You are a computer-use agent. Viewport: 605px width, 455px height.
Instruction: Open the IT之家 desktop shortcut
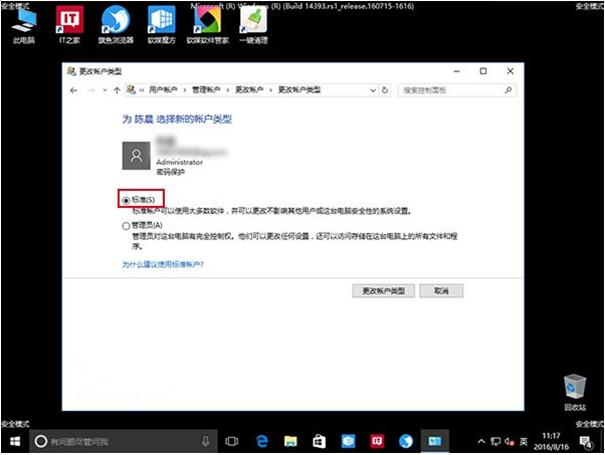(x=69, y=20)
